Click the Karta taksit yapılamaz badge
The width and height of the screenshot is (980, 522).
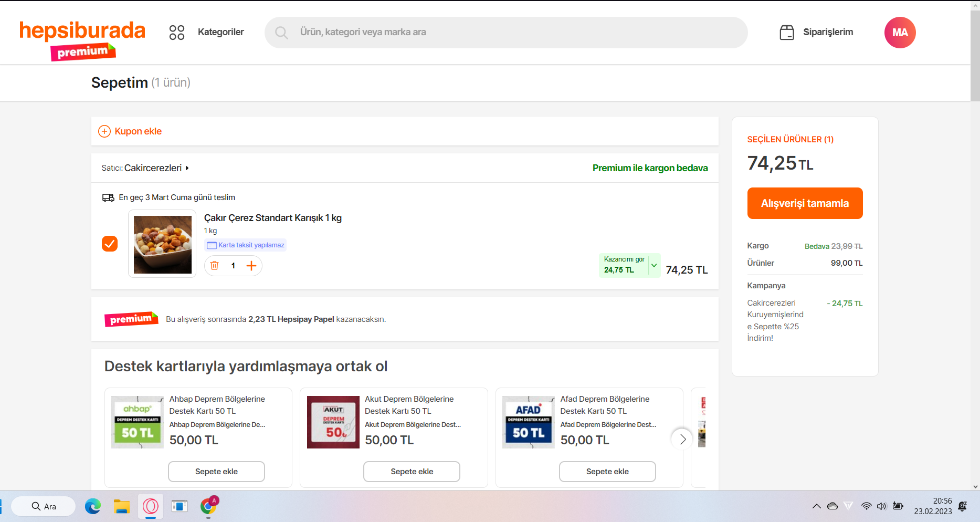(x=245, y=245)
